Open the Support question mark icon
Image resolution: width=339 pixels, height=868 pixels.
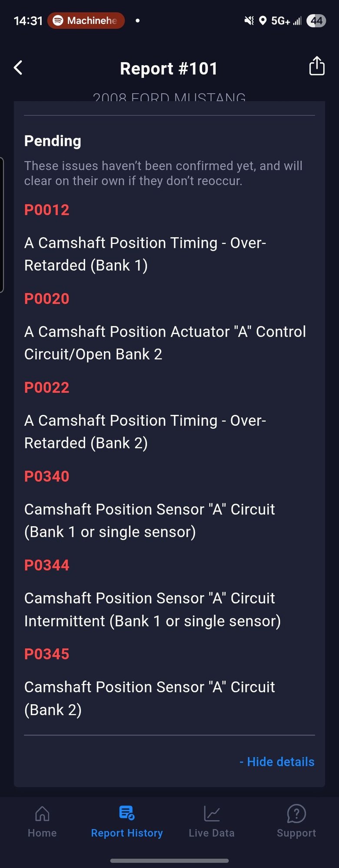coord(296,813)
